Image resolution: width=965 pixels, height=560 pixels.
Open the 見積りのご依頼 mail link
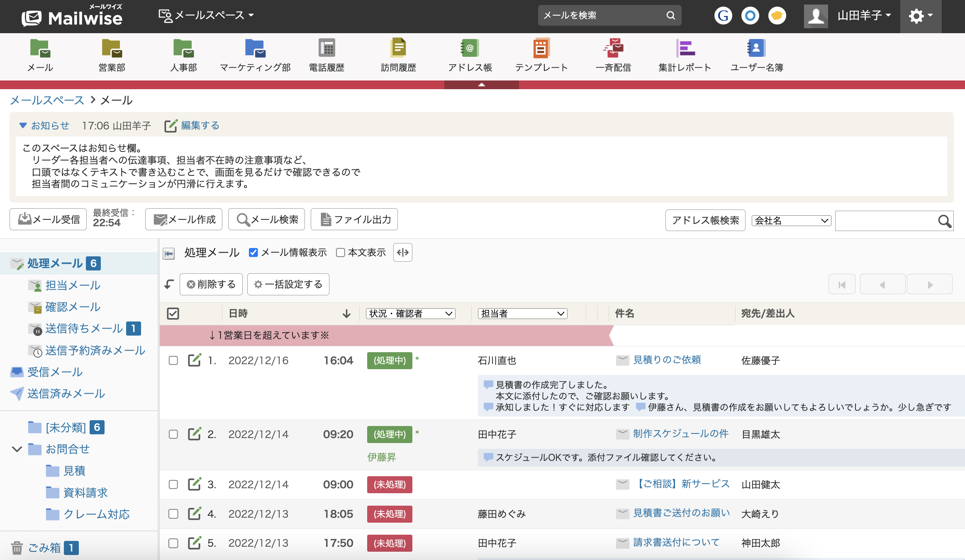(667, 360)
